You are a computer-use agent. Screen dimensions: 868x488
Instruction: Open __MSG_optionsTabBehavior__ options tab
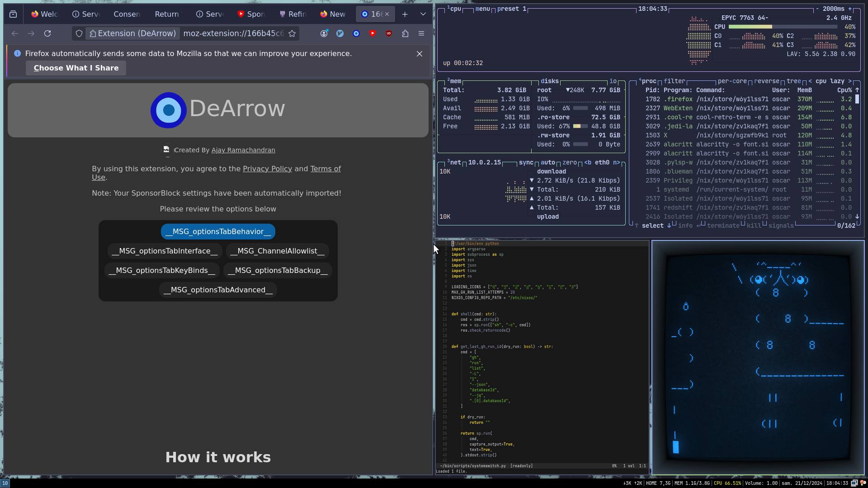[218, 231]
